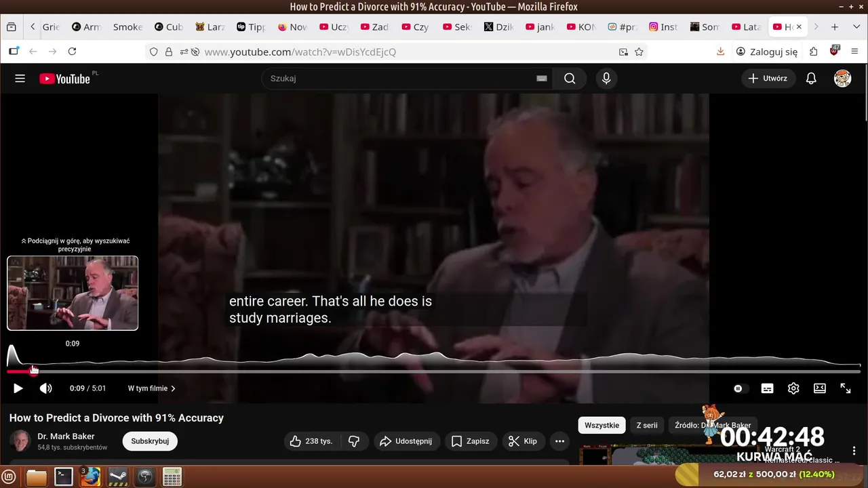Play the paused video
Screen dimensions: 868x488
18,388
